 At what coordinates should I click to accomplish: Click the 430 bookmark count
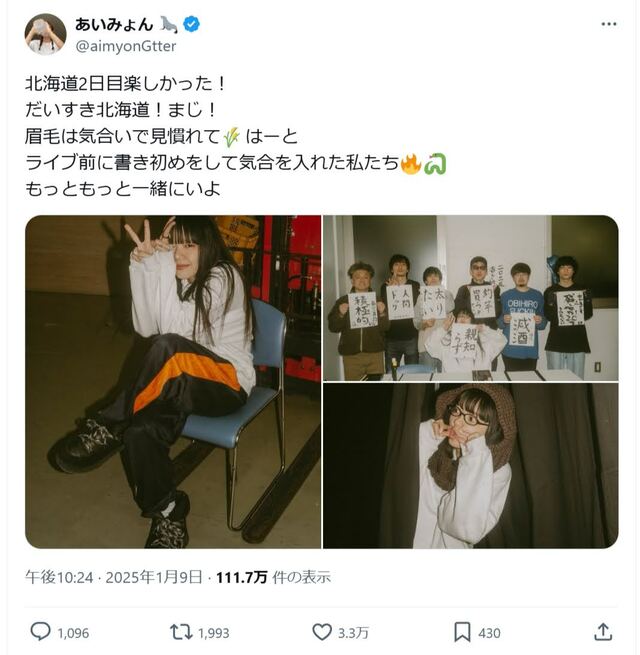(x=489, y=633)
